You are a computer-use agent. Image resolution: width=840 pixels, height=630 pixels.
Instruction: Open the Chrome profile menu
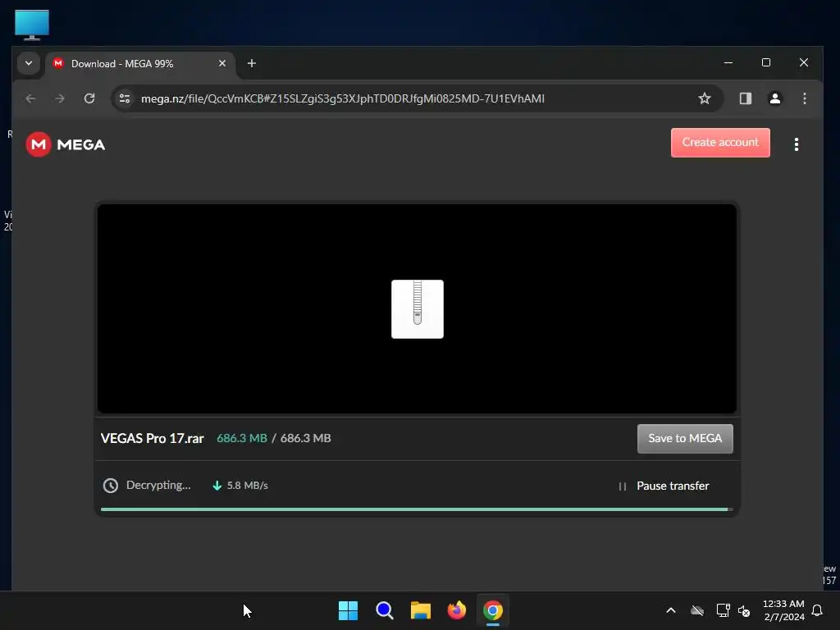pos(774,98)
